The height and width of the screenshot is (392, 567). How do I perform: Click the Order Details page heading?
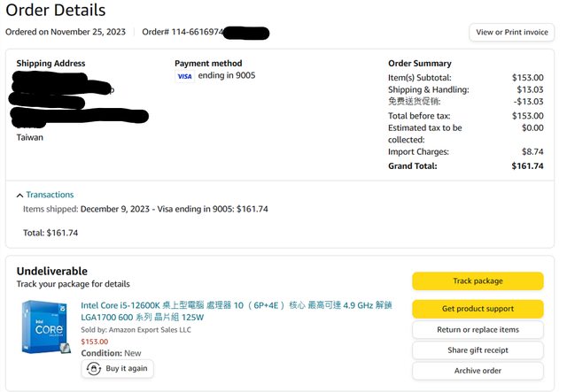[x=56, y=11]
